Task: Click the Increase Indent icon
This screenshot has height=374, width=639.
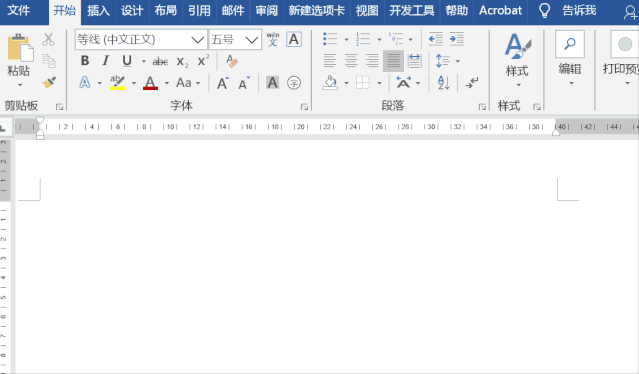Action: tap(456, 39)
